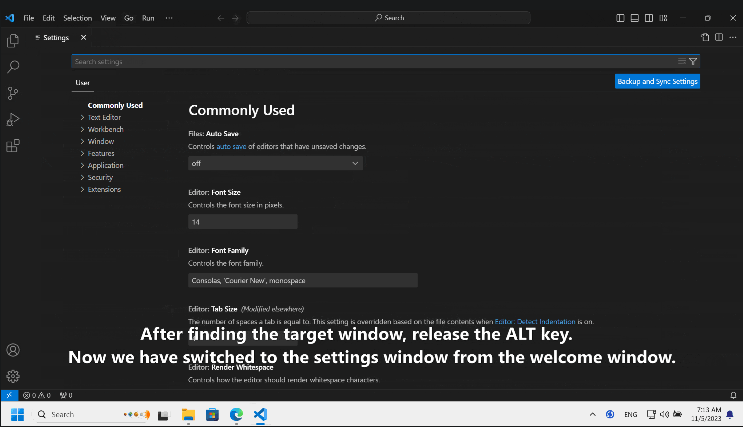Click the taskbar Search box
743x427 pixels.
[92, 415]
